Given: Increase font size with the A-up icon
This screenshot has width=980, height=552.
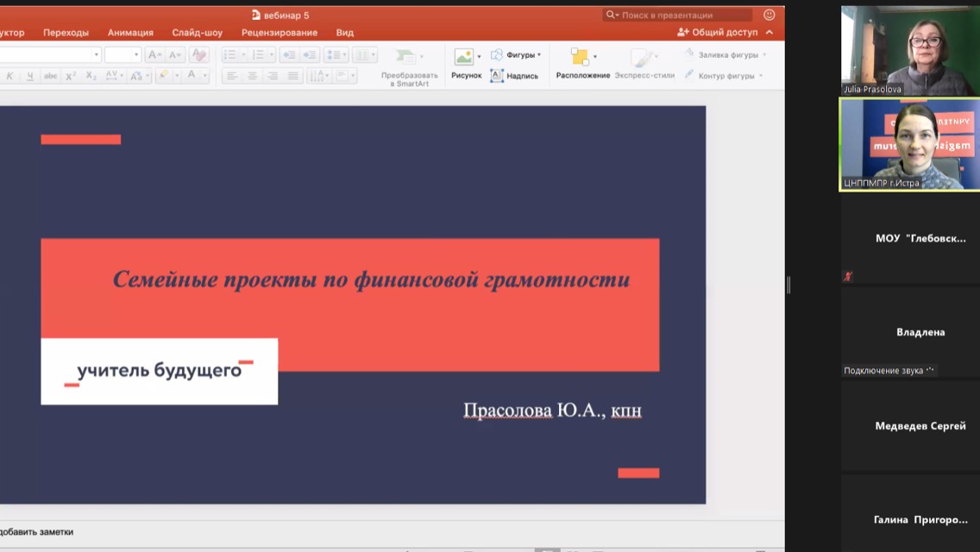Looking at the screenshot, I should (153, 53).
